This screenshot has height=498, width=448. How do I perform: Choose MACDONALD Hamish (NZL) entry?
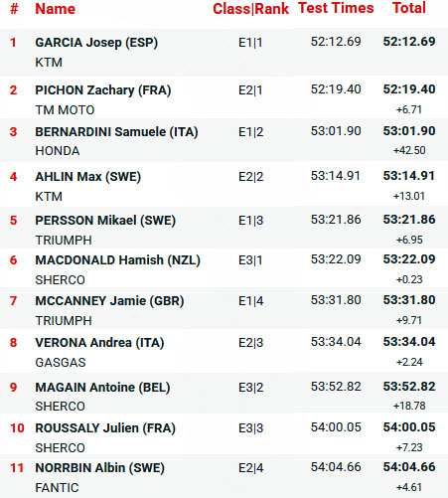(x=118, y=260)
